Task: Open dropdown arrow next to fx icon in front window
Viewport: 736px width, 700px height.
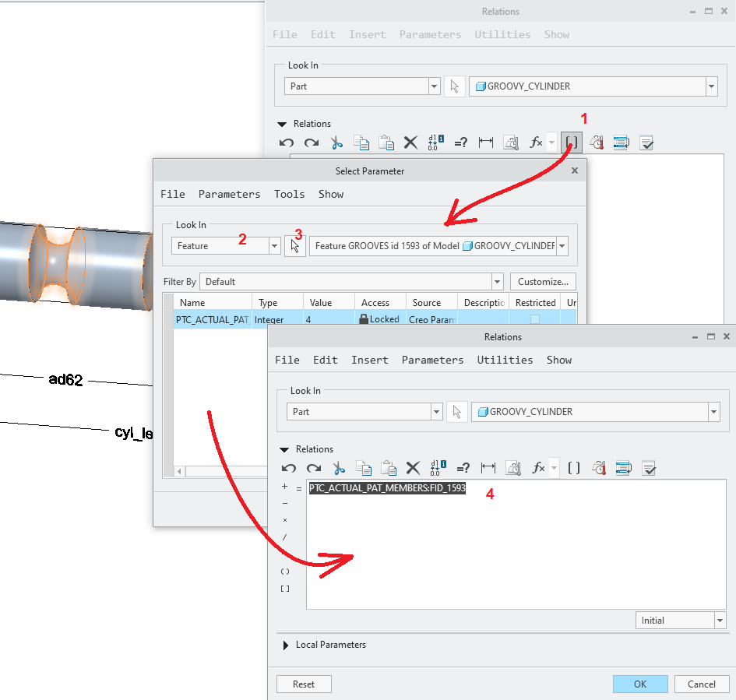Action: pyautogui.click(x=554, y=468)
